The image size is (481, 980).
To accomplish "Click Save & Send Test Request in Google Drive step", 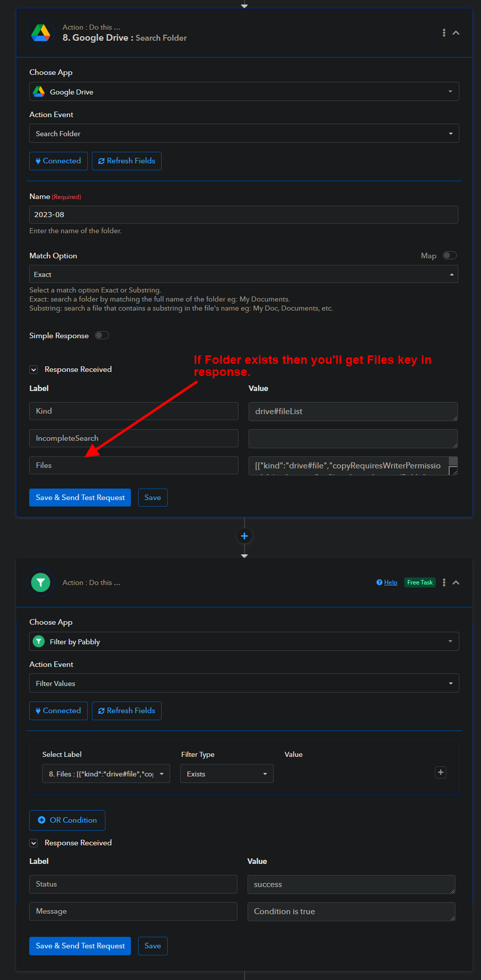I will pos(80,498).
